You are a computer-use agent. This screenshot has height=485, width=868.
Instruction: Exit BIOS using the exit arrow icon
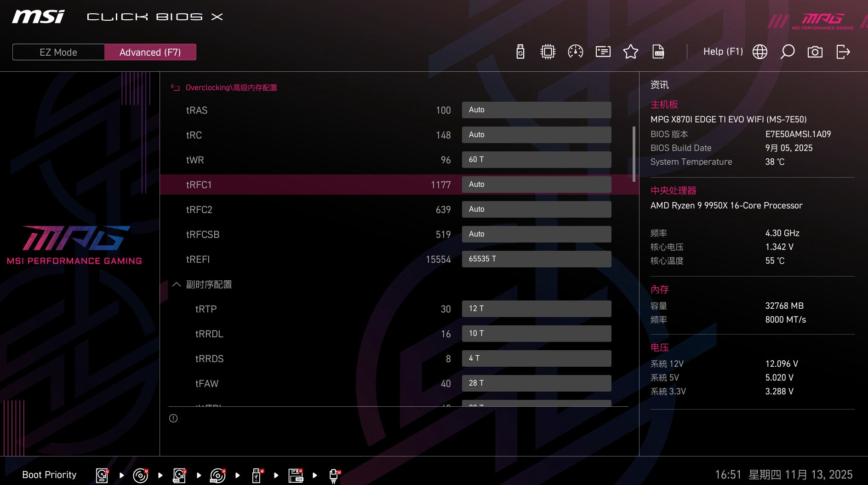843,52
